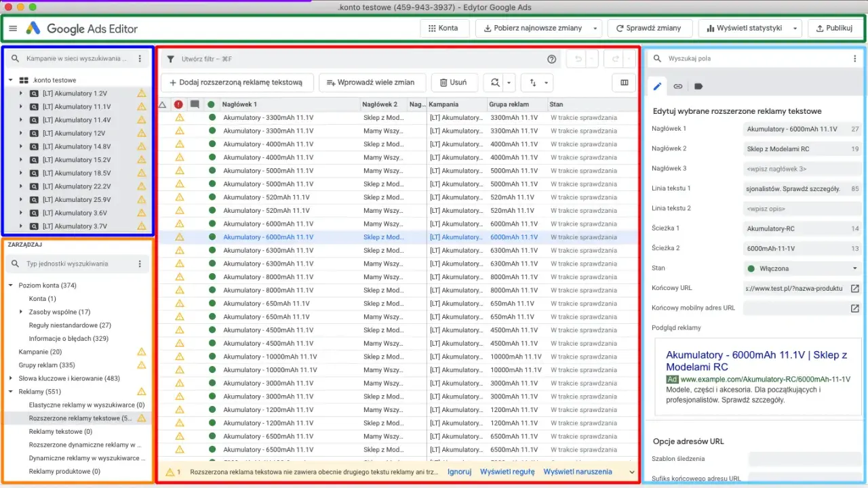Viewport: 868px width, 488px height.
Task: Open the find and replace dropdown arrow
Action: pos(510,83)
